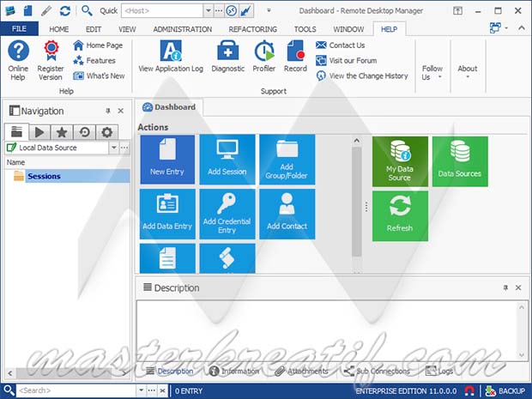This screenshot has width=532, height=399.
Task: Open View the Change History
Action: 362,76
